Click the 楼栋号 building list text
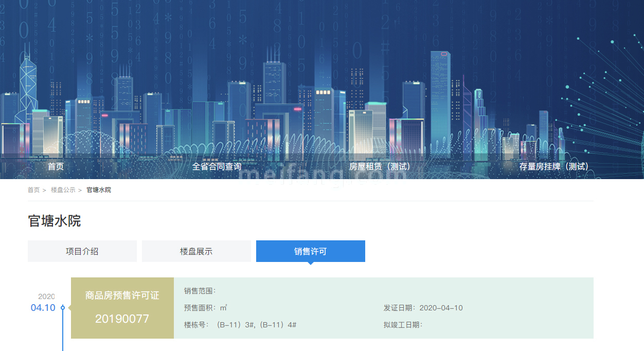The image size is (644, 351). pyautogui.click(x=240, y=325)
